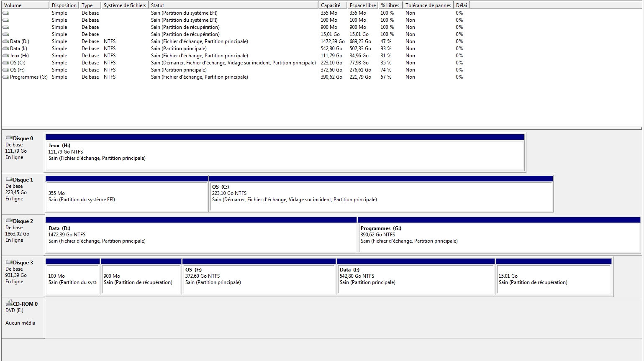Image resolution: width=644 pixels, height=361 pixels.
Task: Click the "1863,02 Go" size under Disque 2
Action: click(x=17, y=234)
